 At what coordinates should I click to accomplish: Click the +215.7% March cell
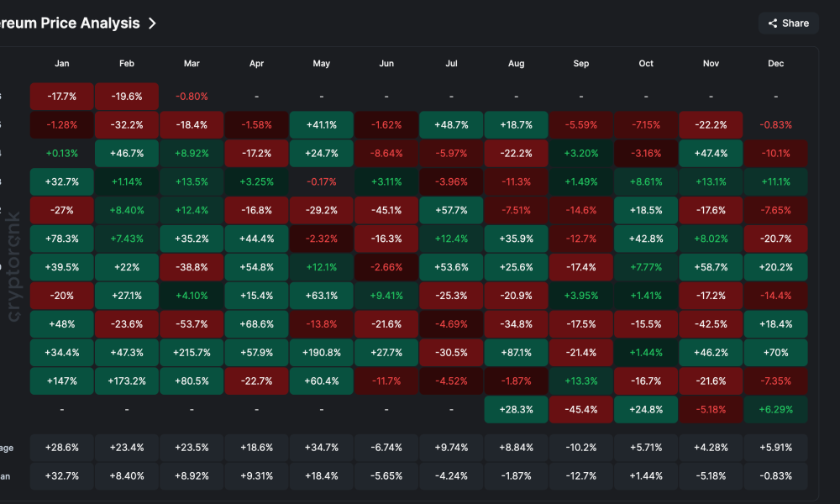(192, 352)
